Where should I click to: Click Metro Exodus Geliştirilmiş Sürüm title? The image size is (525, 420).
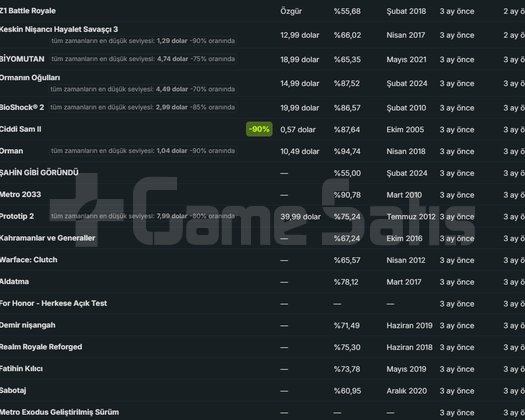click(x=60, y=412)
